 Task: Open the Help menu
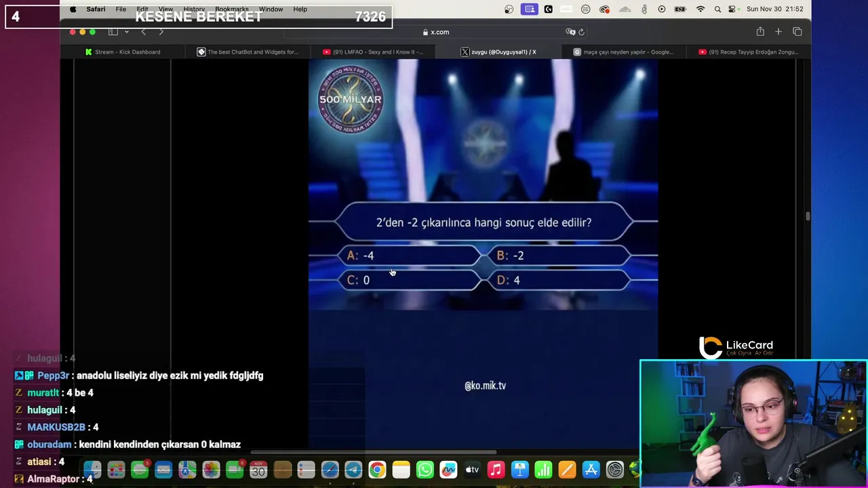tap(300, 9)
